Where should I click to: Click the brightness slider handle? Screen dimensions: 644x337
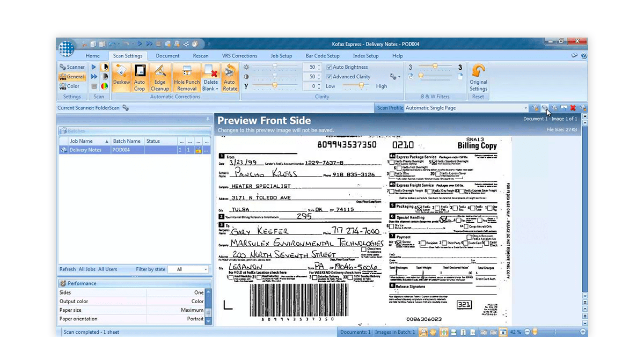coord(274,67)
